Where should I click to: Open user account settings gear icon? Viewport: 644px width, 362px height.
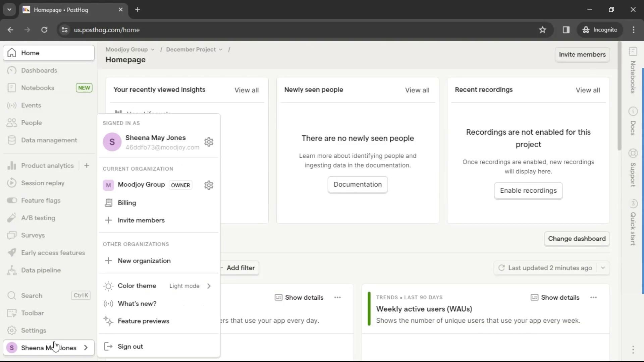pyautogui.click(x=209, y=142)
